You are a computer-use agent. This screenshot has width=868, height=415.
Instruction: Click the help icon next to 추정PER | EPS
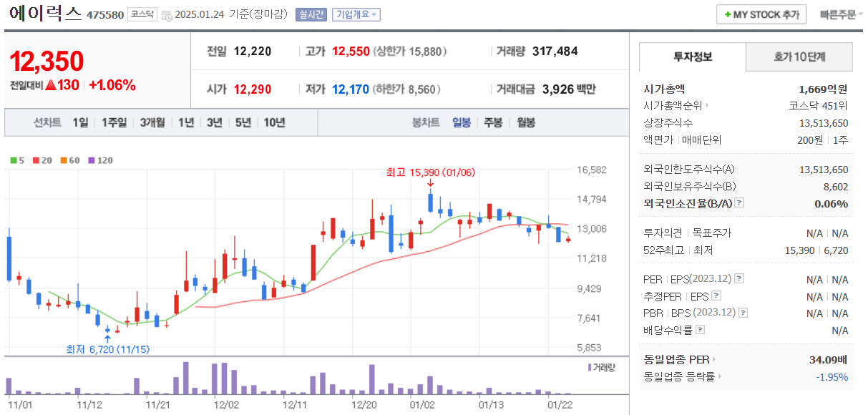[716, 296]
